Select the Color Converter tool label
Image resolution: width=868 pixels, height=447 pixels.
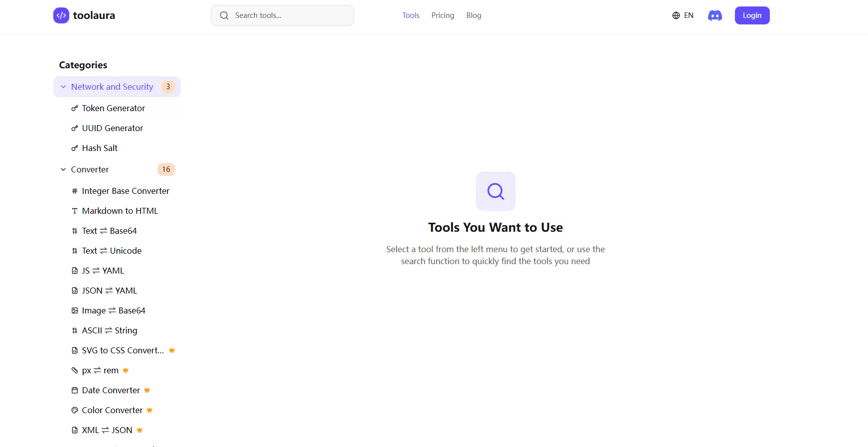113,410
